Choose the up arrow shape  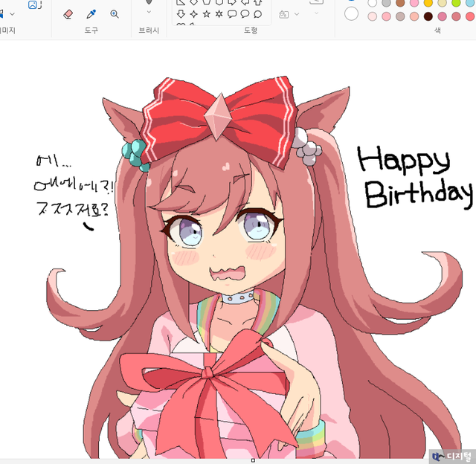pyautogui.click(x=257, y=2)
